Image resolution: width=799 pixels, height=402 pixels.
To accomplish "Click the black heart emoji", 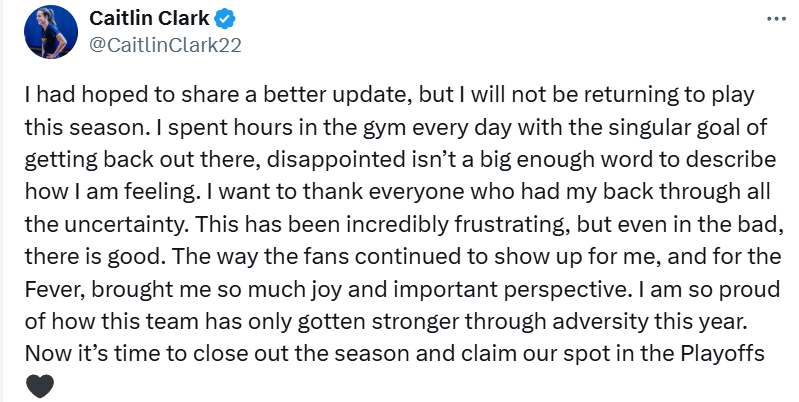I will pos(39,385).
